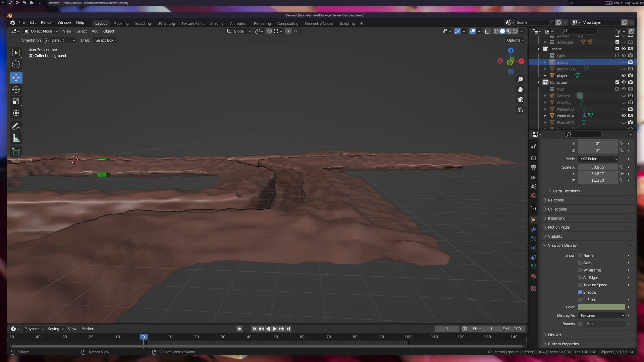This screenshot has width=644, height=362.
Task: Enable the Wireframe display checkbox
Action: tap(580, 270)
